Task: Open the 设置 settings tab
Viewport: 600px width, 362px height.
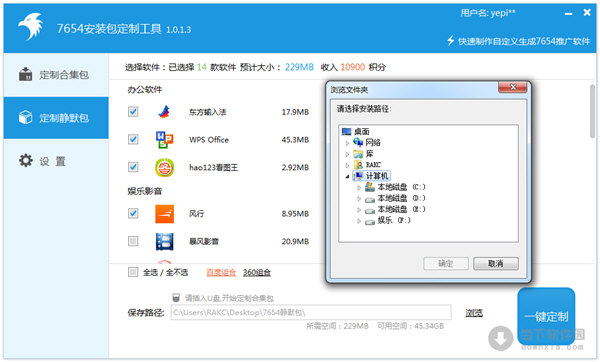Action: pyautogui.click(x=56, y=160)
